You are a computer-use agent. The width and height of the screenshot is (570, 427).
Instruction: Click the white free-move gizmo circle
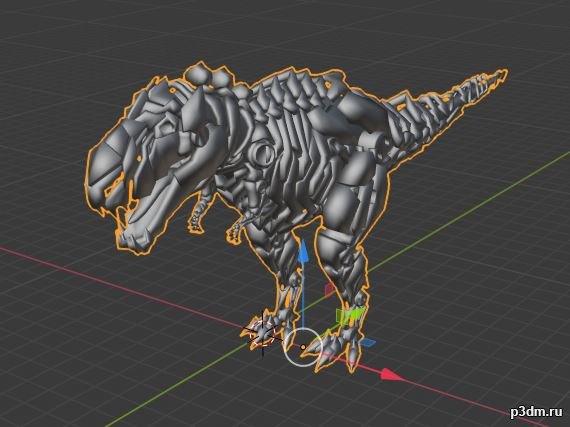[x=303, y=347]
